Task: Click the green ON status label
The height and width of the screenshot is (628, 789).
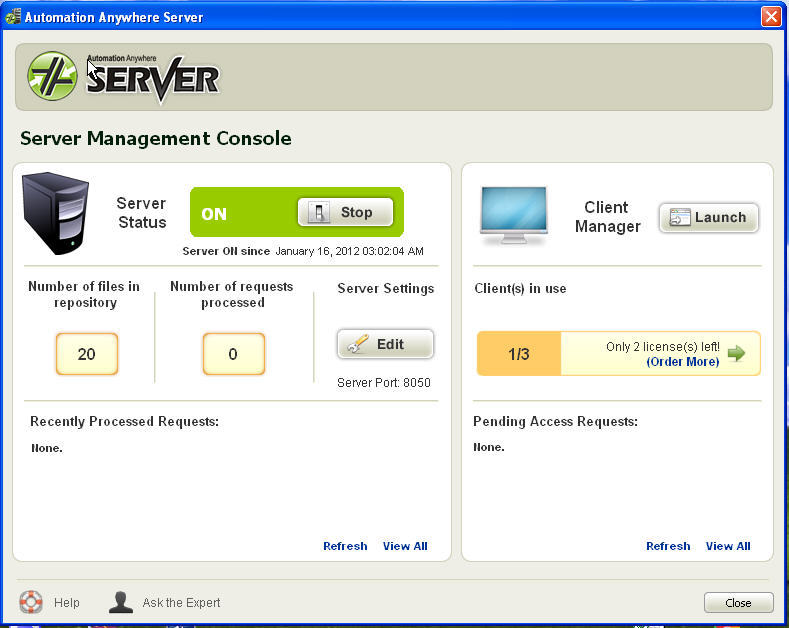Action: 214,214
